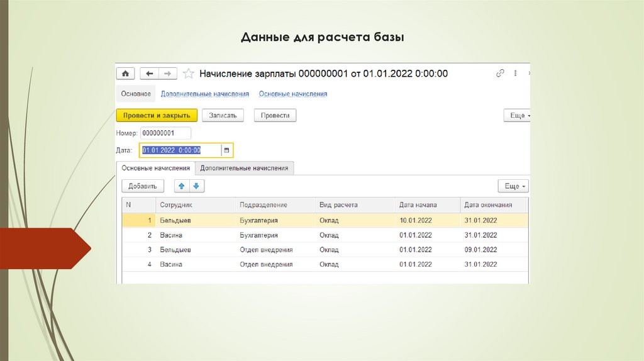The image size is (644, 361).
Task: Expand the table Еще dropdown menu
Action: click(x=513, y=186)
